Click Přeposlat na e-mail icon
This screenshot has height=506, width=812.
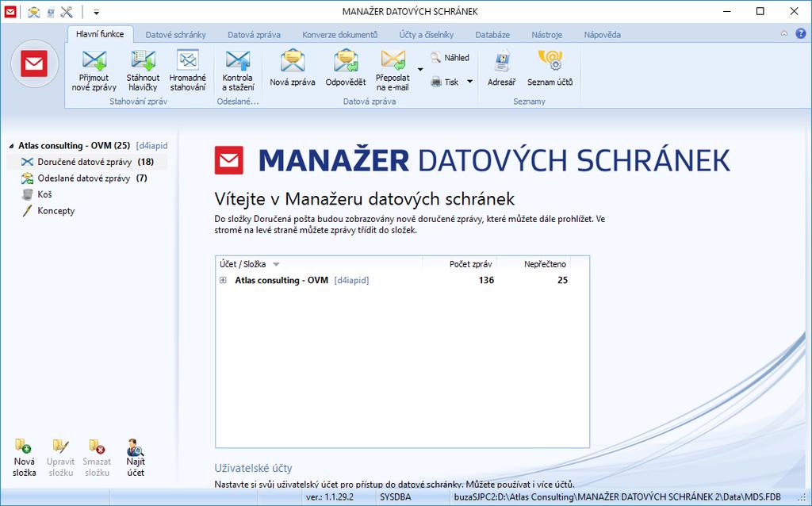[393, 60]
